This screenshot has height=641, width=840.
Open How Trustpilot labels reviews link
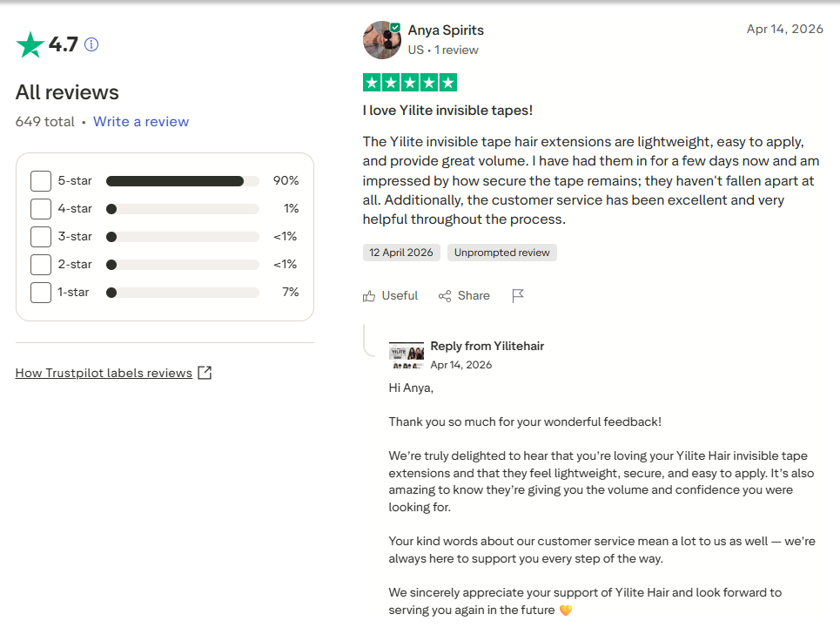(104, 373)
